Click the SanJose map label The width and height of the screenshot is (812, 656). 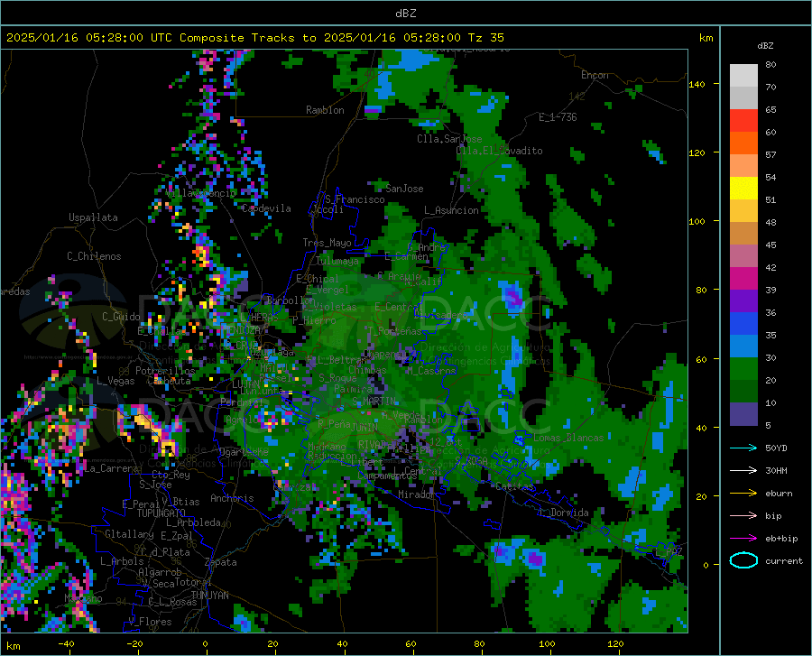pos(404,189)
